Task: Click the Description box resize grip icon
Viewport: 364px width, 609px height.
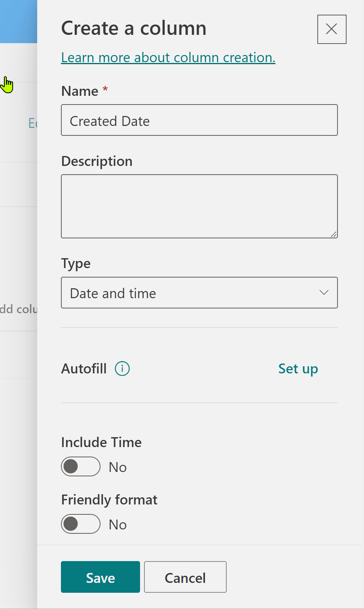Action: click(334, 234)
